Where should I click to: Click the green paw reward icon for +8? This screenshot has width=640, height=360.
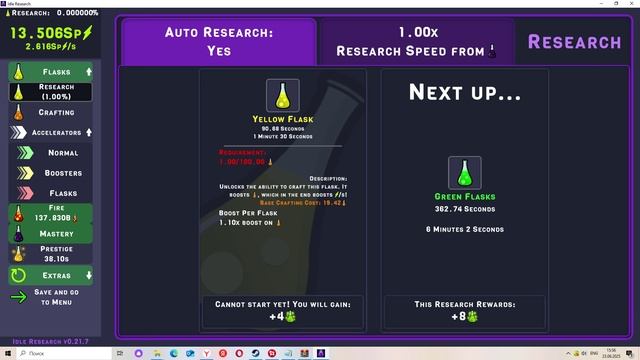point(472,316)
